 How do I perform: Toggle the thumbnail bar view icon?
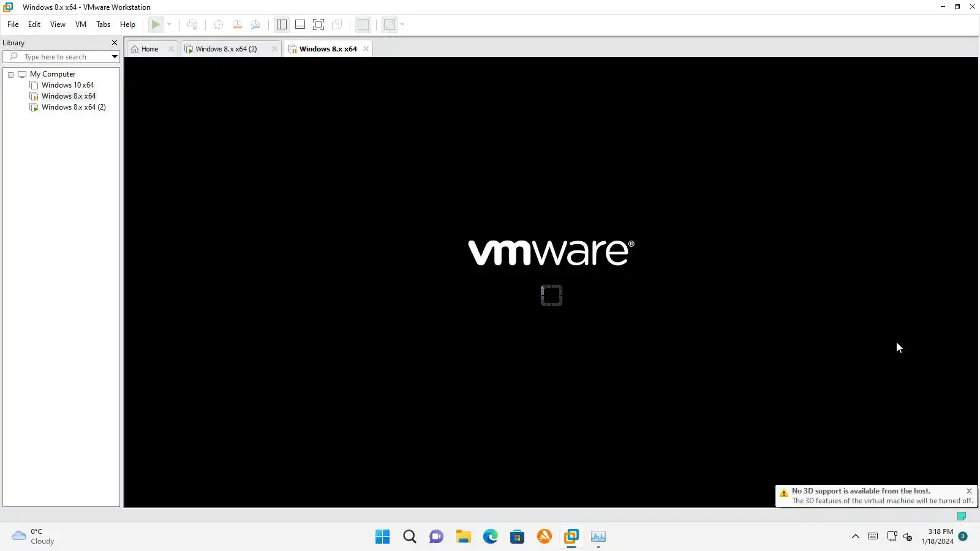click(x=300, y=24)
